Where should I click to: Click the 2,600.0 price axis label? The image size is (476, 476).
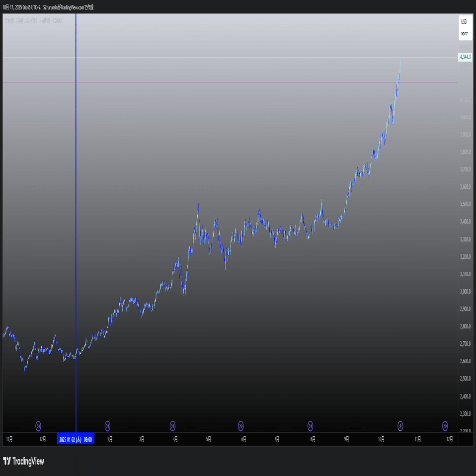coord(466,361)
